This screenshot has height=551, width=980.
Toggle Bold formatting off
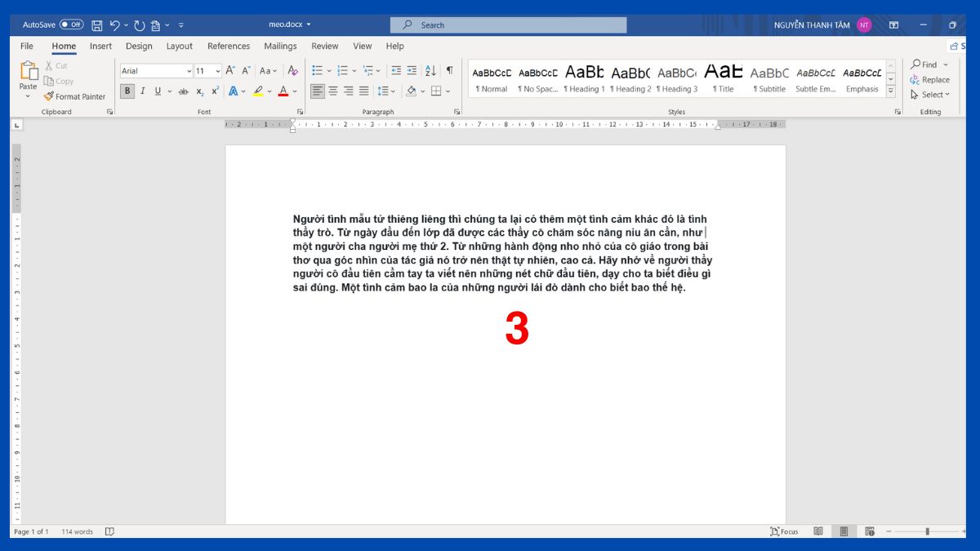(127, 91)
